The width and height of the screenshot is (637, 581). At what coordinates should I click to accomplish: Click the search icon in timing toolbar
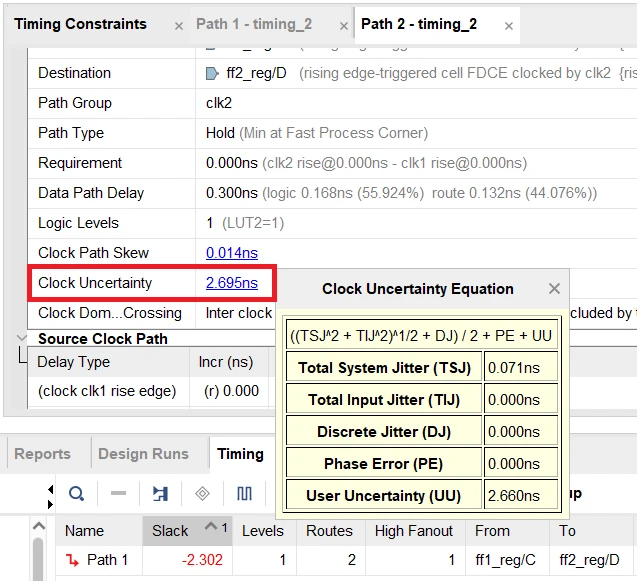tap(76, 494)
